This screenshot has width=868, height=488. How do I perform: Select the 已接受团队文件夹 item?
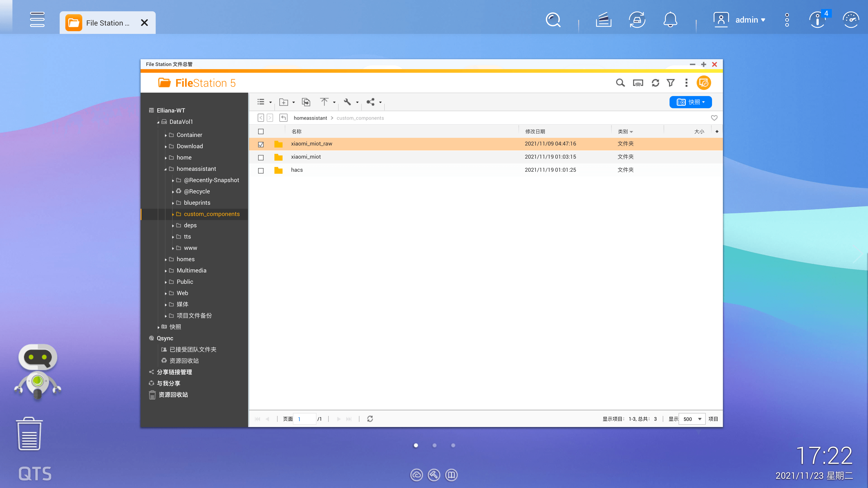pos(193,350)
